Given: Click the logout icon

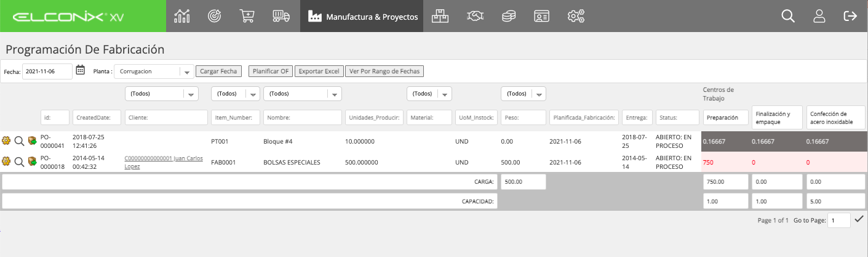Looking at the screenshot, I should pyautogui.click(x=850, y=16).
